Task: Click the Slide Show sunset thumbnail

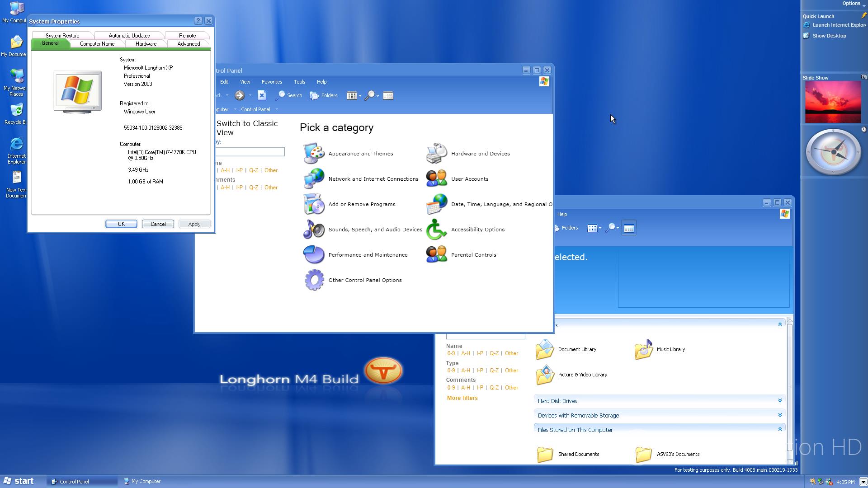Action: pos(833,102)
